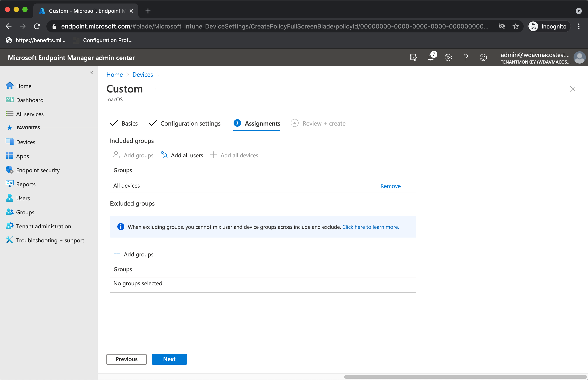Open the Configuration Prof... bookmark

[103, 40]
